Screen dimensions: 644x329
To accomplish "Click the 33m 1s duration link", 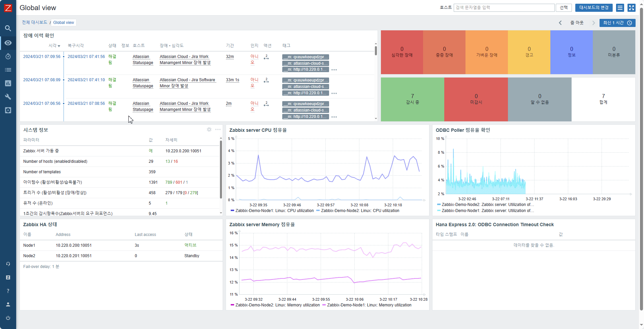I will pos(232,80).
